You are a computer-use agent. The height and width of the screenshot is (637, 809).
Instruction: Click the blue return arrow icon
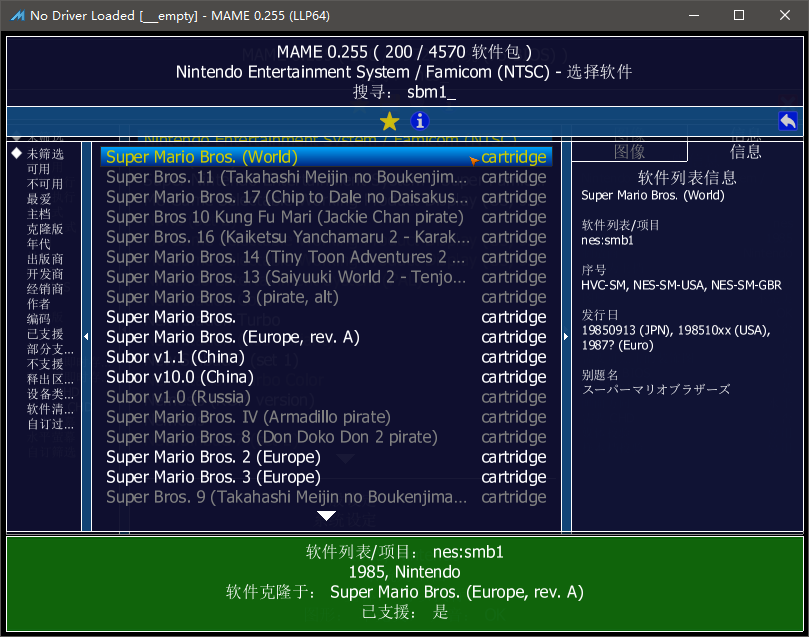(x=787, y=121)
